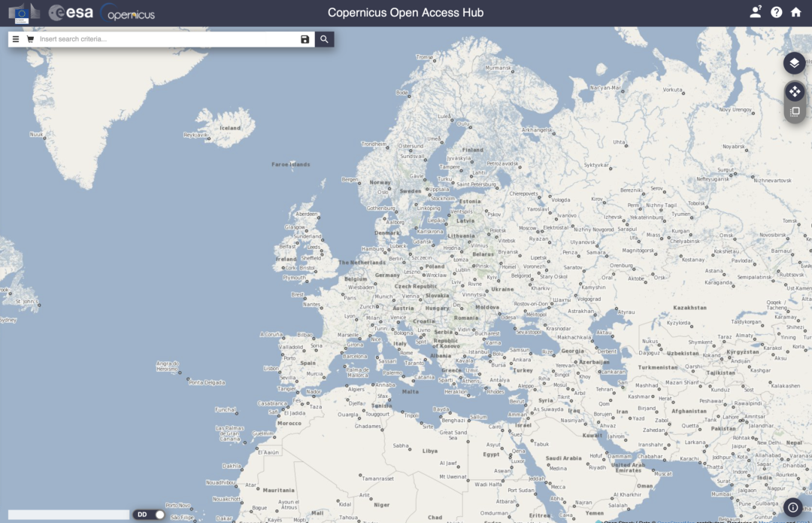The image size is (812, 523).
Task: Click the Vorkuta city label
Action: (x=673, y=90)
